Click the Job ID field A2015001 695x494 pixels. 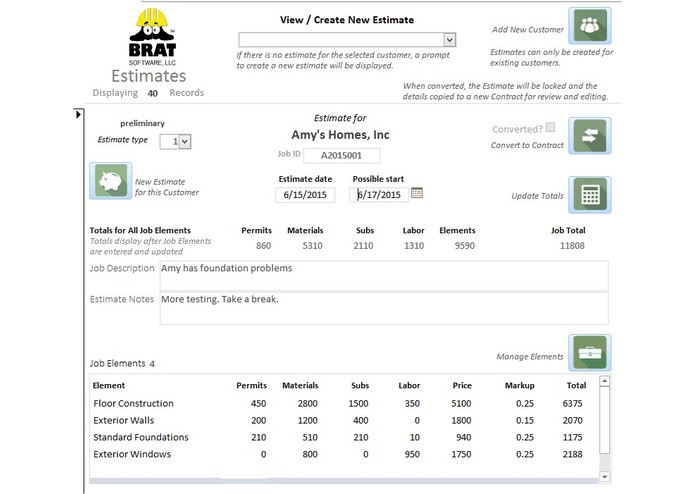pos(341,156)
